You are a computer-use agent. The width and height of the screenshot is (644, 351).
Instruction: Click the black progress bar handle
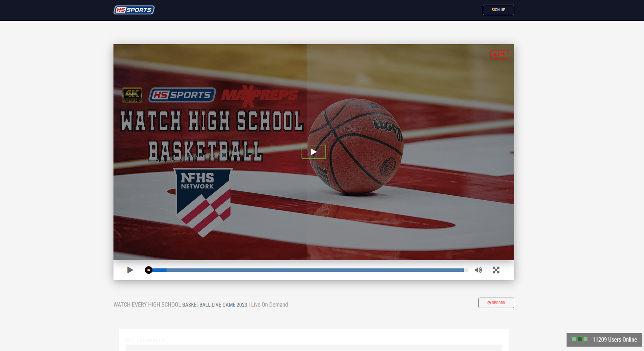coord(149,270)
